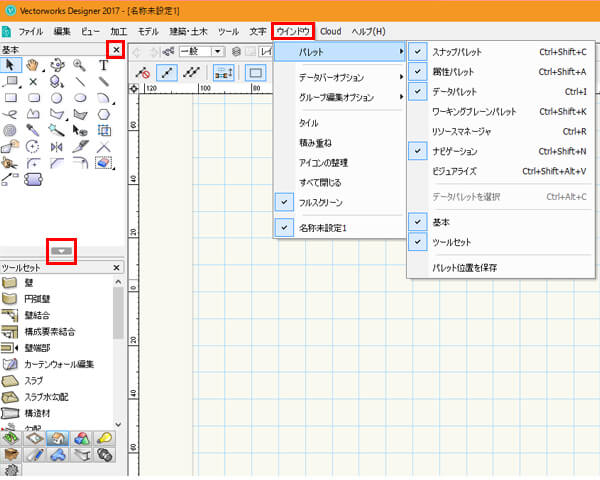
Task: Choose パレット位置を保存
Action: coord(501,268)
